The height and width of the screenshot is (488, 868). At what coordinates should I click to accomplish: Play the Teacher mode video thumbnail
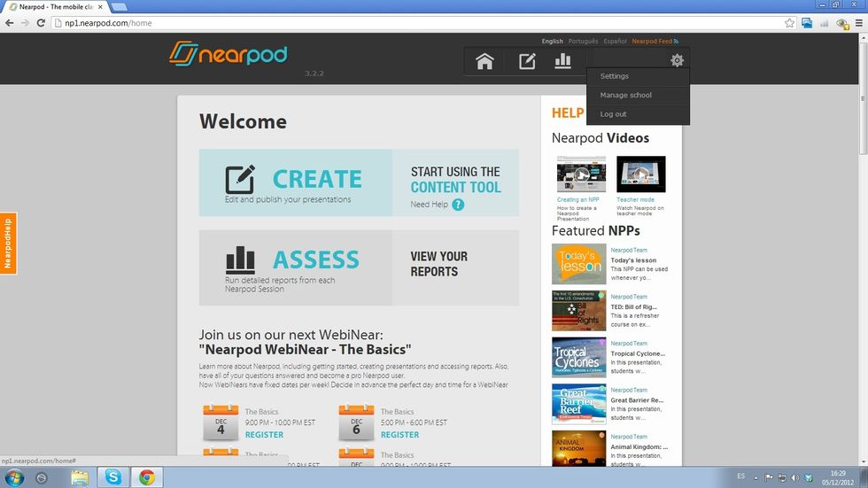pos(641,174)
